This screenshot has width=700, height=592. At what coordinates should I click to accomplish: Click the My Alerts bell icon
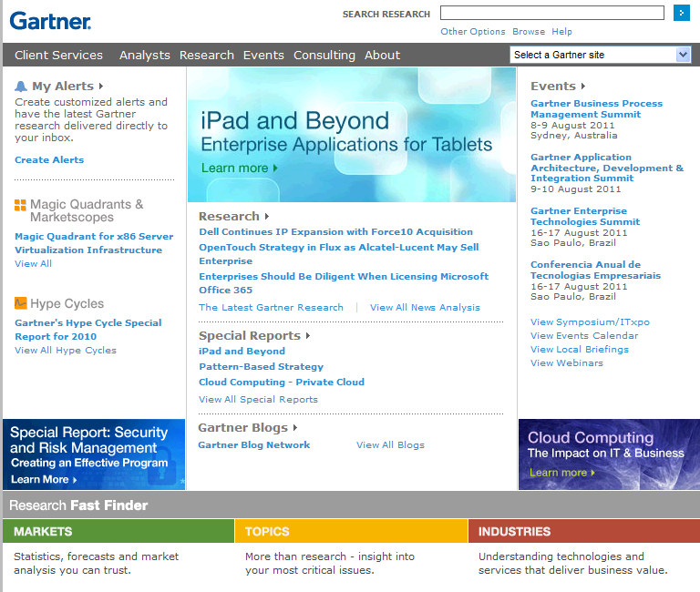tap(21, 87)
